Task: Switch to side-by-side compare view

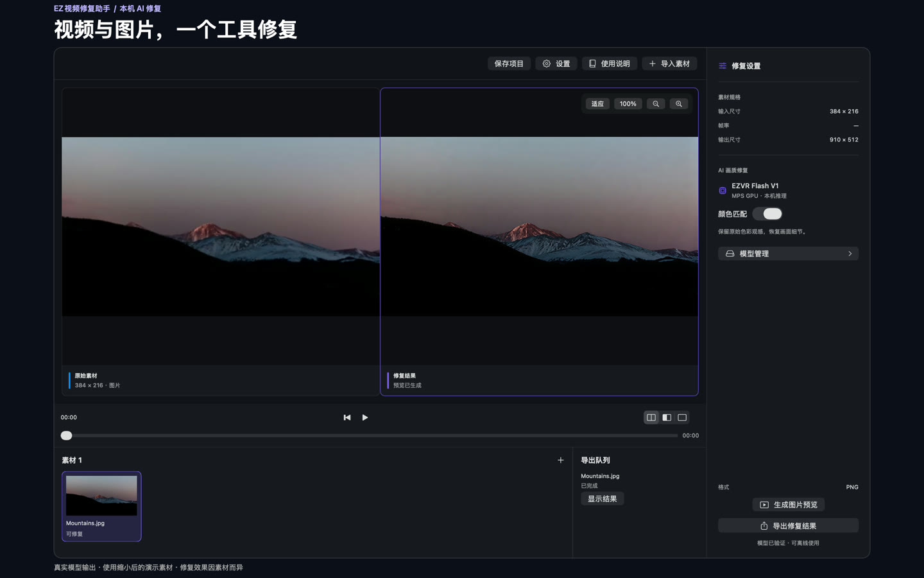Action: point(651,417)
